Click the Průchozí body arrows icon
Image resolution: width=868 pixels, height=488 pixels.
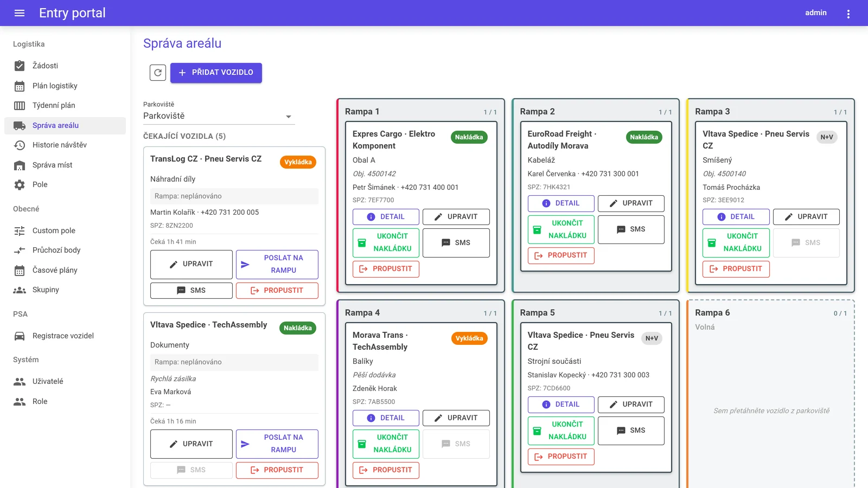coord(20,250)
